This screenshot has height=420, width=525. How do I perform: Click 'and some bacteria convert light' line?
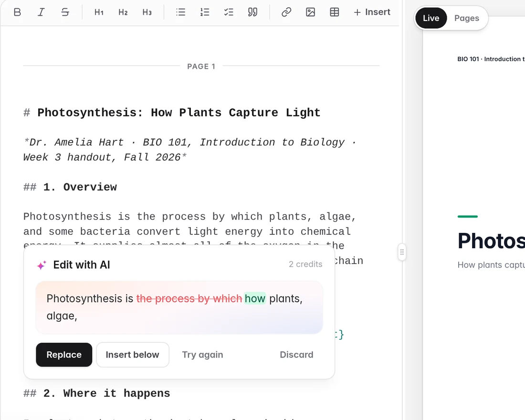[187, 231]
